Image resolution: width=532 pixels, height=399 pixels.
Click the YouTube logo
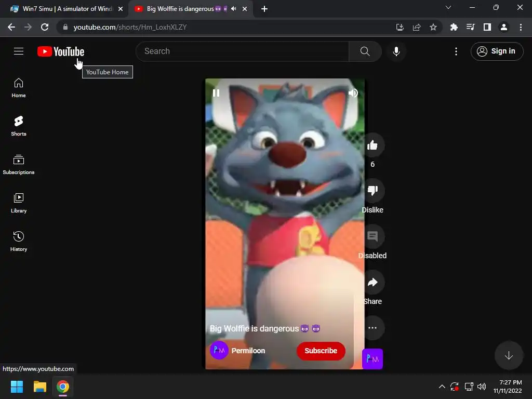[61, 51]
